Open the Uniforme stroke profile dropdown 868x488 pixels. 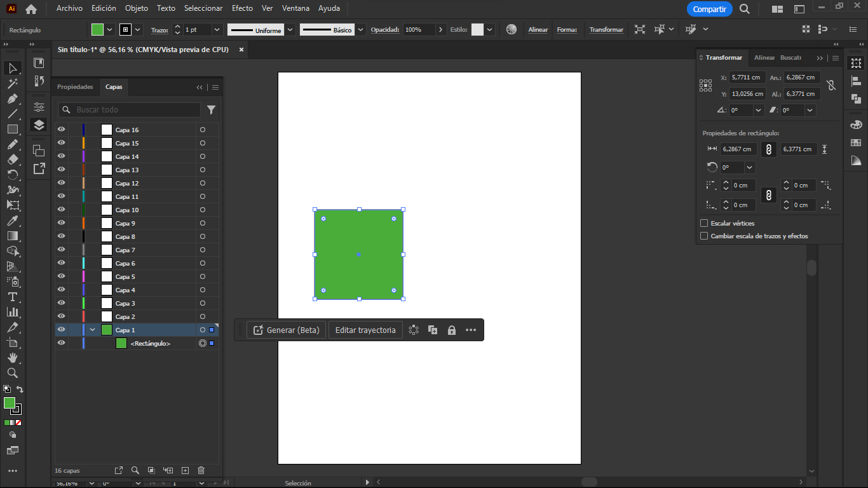point(290,29)
